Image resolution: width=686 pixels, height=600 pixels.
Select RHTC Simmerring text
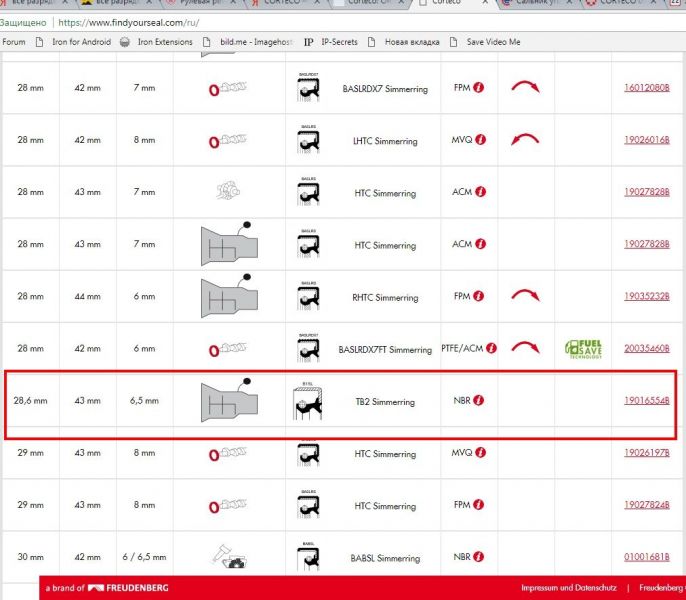click(385, 298)
